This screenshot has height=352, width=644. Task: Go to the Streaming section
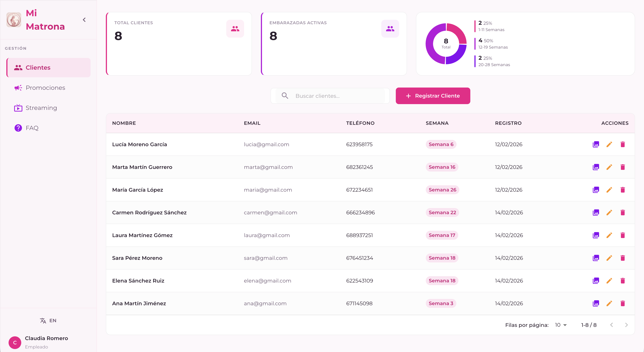click(41, 108)
